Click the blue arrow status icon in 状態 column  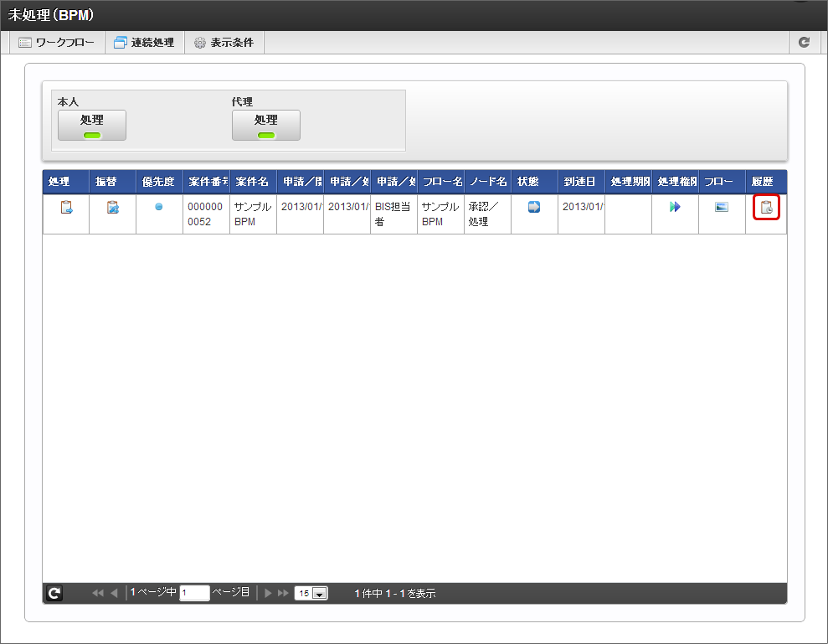pyautogui.click(x=534, y=207)
